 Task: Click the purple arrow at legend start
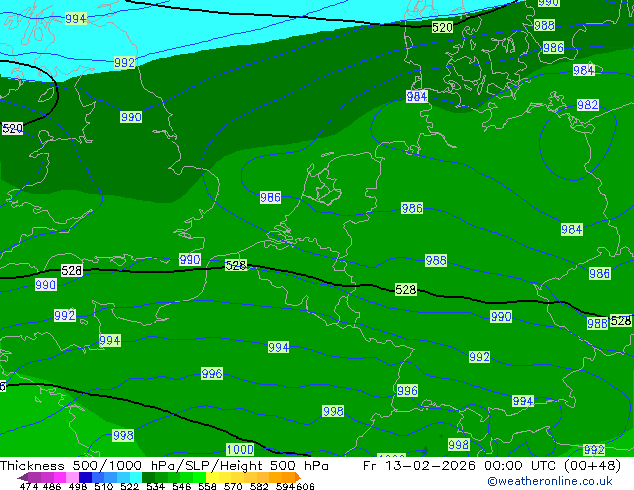point(22,477)
